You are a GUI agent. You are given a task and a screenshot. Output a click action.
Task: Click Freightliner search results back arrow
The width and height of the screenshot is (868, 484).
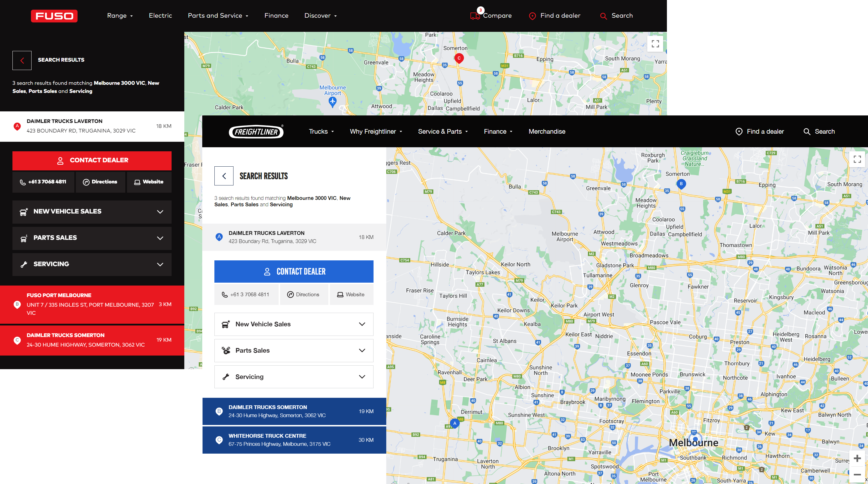[x=224, y=176]
